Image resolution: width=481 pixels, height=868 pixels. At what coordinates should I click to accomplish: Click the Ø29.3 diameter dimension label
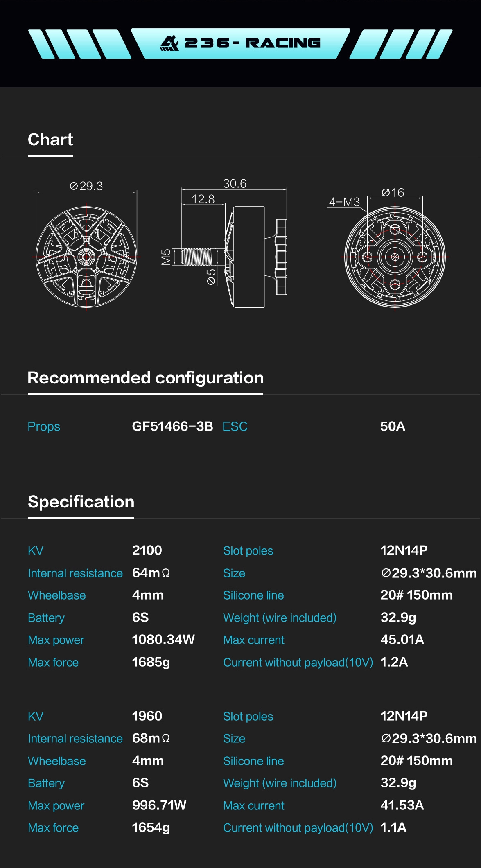(86, 186)
